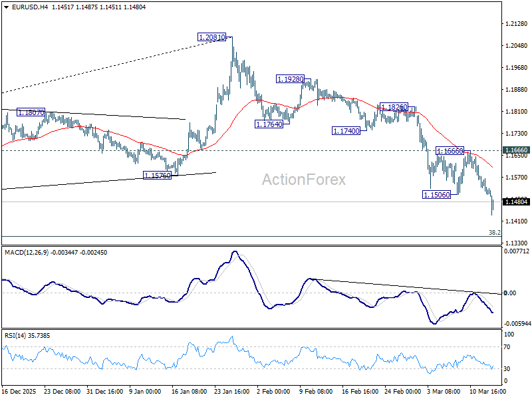Click the 38.2 Fibonacci level label
Image resolution: width=532 pixels, height=399 pixels.
point(494,232)
